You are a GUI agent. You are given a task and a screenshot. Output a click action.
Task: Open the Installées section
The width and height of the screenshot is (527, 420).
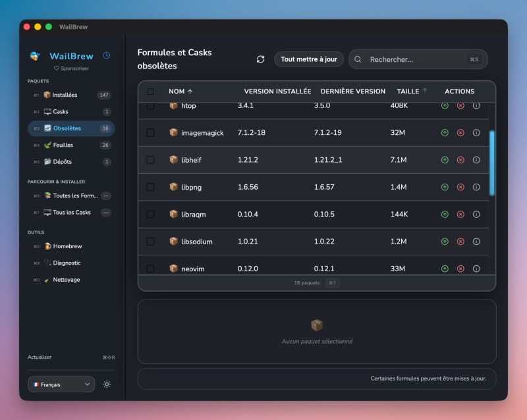71,95
